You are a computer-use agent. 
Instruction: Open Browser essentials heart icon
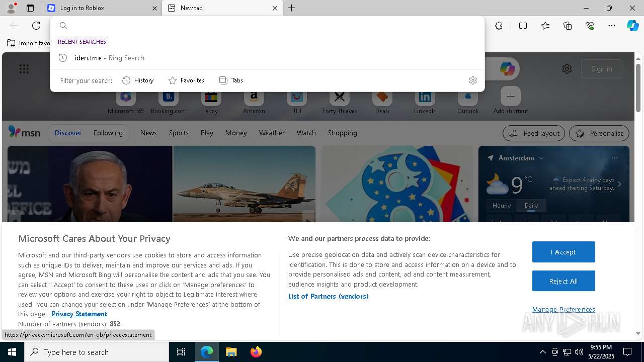point(590,26)
